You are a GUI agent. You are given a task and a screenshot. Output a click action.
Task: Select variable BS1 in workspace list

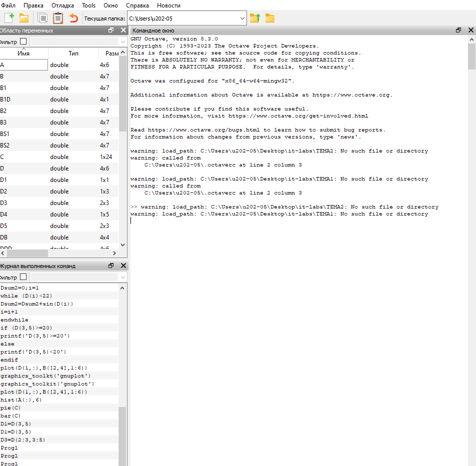pyautogui.click(x=5, y=134)
